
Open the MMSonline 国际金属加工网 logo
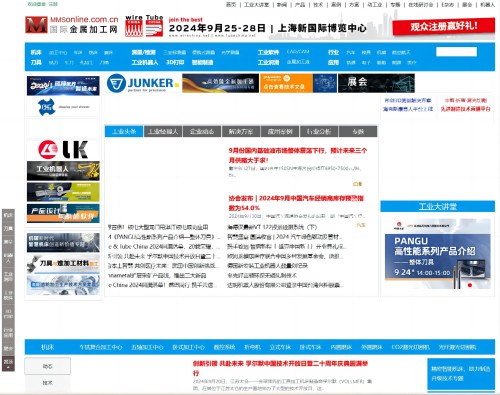tap(72, 25)
